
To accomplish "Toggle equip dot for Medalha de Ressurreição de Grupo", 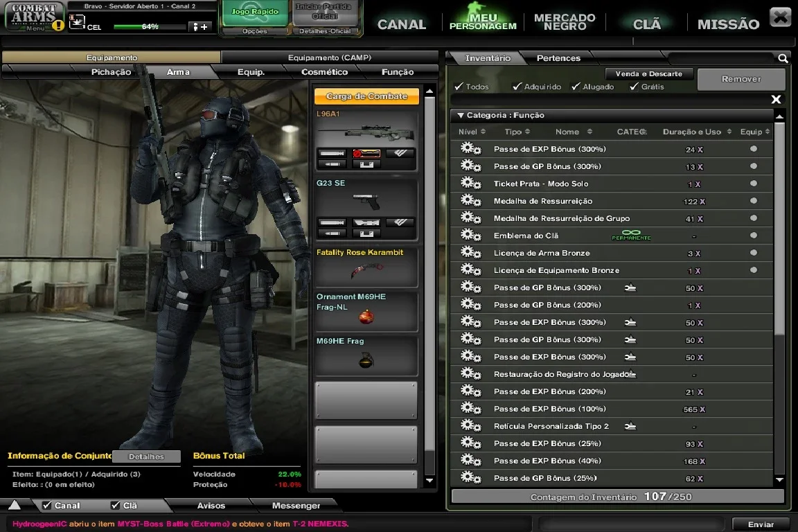I will coord(753,218).
